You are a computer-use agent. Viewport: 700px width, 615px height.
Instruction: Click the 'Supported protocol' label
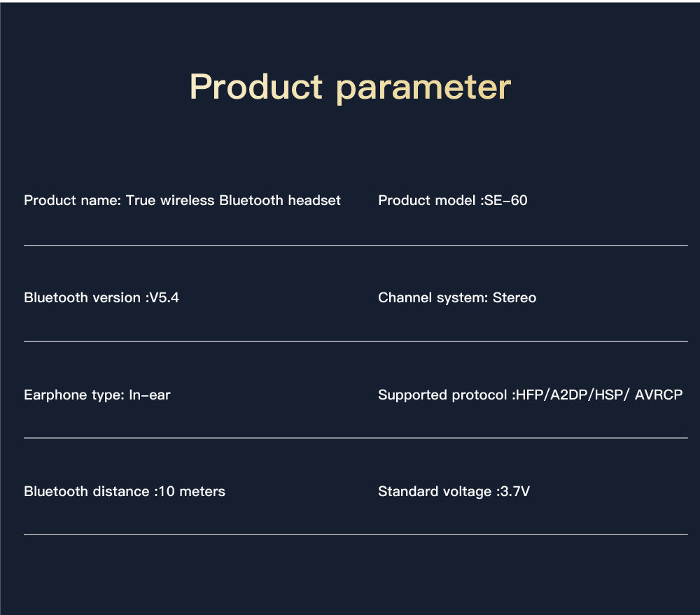pyautogui.click(x=442, y=395)
